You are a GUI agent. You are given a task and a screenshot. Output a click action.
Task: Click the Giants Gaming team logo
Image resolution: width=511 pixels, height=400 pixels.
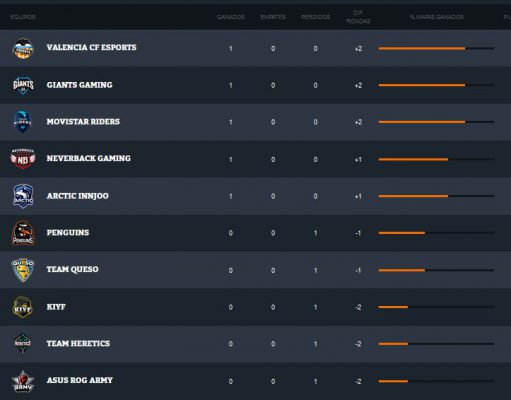(23, 85)
